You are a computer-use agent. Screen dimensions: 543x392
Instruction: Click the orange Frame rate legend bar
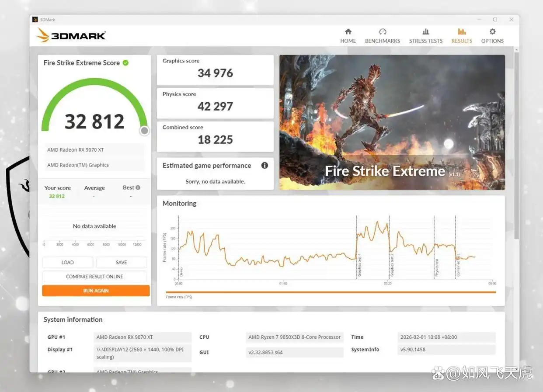pos(331,292)
